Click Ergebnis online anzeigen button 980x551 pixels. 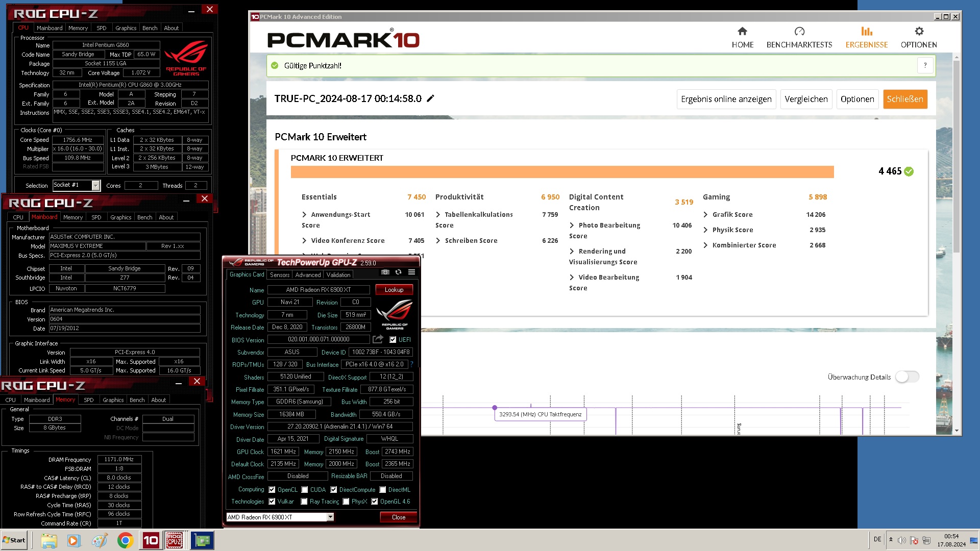(726, 99)
